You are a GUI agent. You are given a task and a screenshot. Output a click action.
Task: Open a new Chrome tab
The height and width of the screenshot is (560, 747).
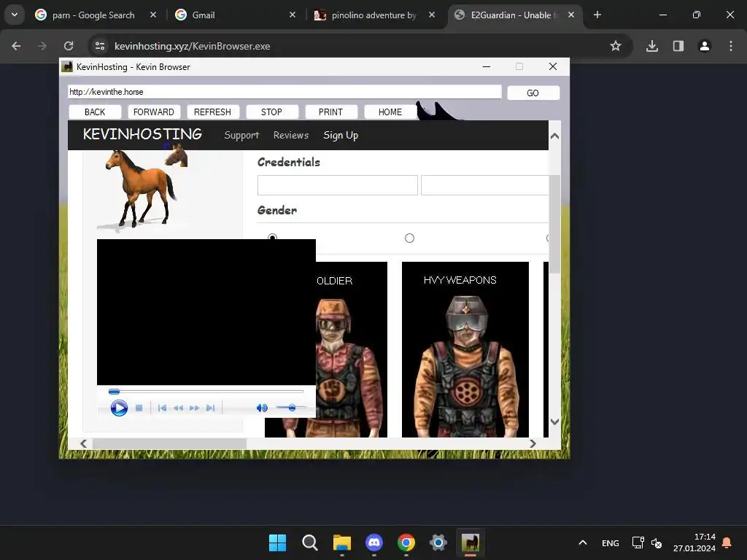pos(597,15)
